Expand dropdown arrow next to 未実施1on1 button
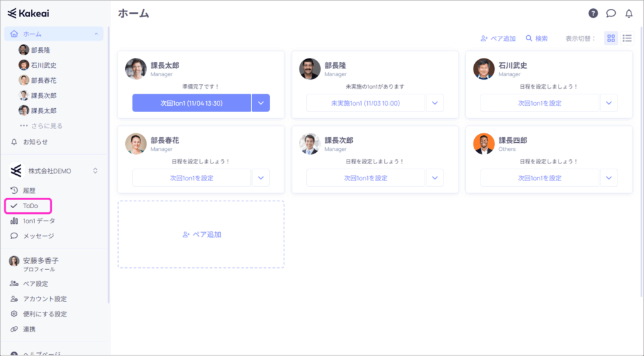The image size is (644, 356). point(435,103)
